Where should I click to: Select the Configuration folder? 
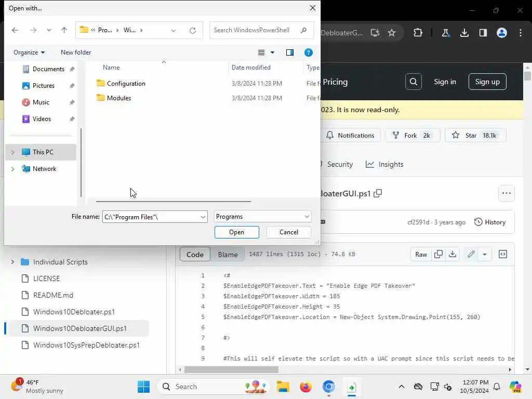(x=126, y=84)
